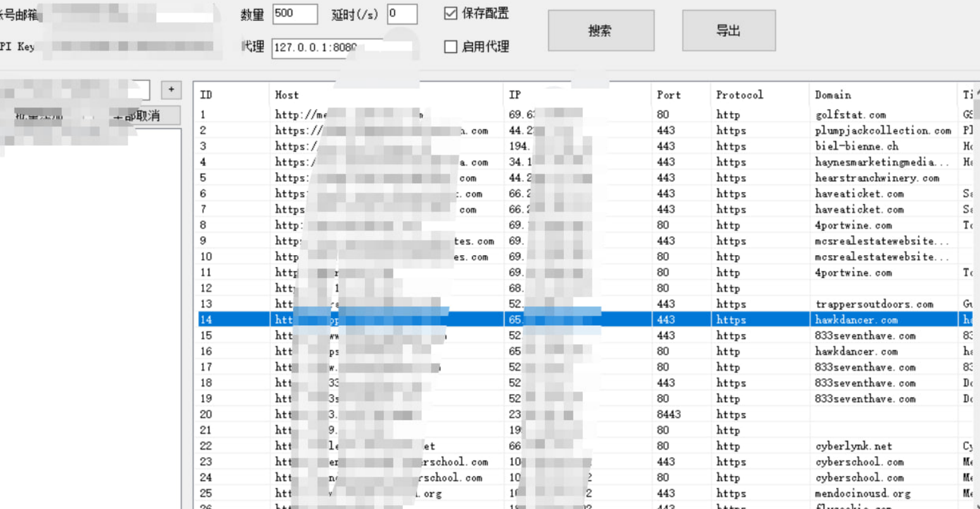
Task: Click the http protocol cell in row 1
Action: point(728,115)
